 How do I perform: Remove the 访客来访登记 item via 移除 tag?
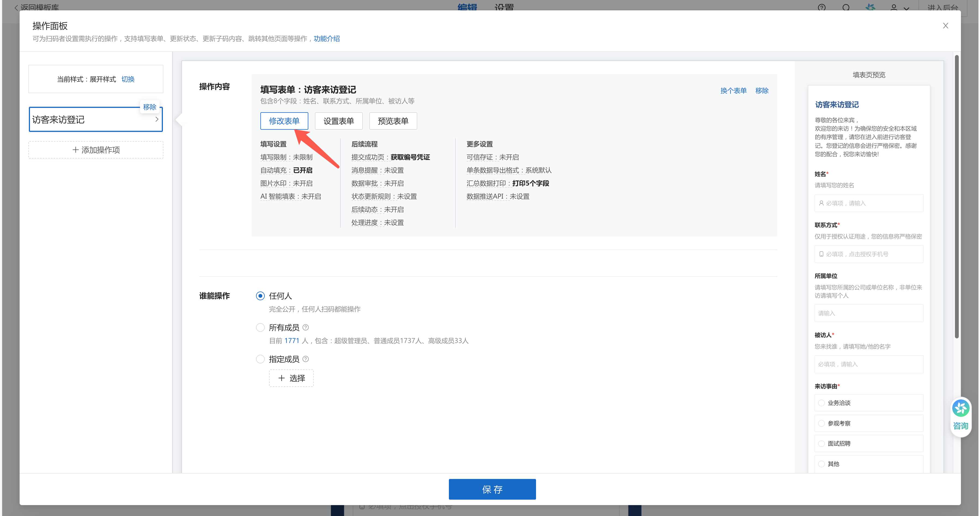coord(150,107)
